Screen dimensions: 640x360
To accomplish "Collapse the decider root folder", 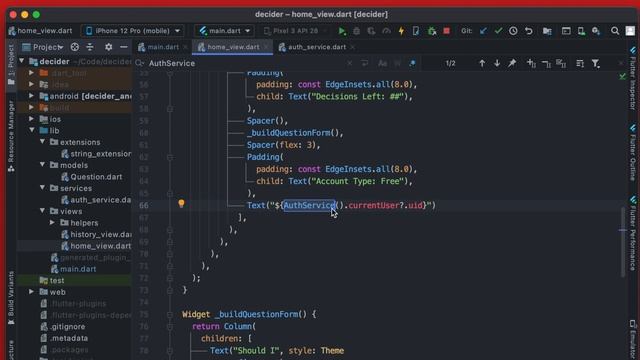I will pos(22,61).
